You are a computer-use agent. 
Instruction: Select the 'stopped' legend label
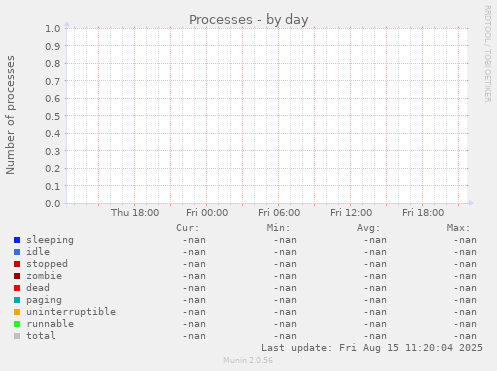[x=47, y=264]
